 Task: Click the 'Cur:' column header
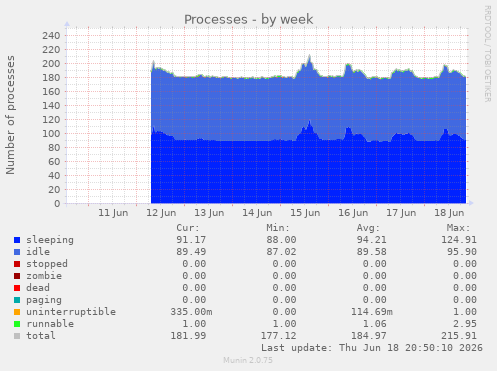point(188,228)
